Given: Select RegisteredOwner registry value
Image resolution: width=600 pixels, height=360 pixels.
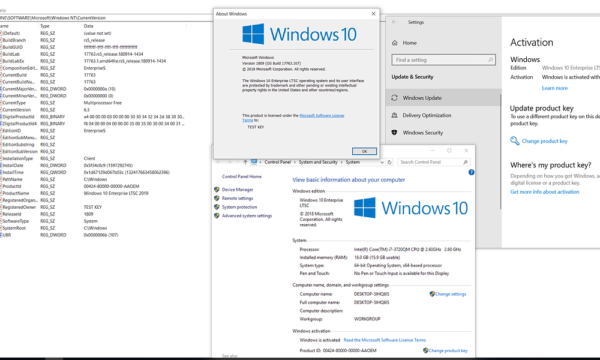Looking at the screenshot, I should (x=19, y=207).
